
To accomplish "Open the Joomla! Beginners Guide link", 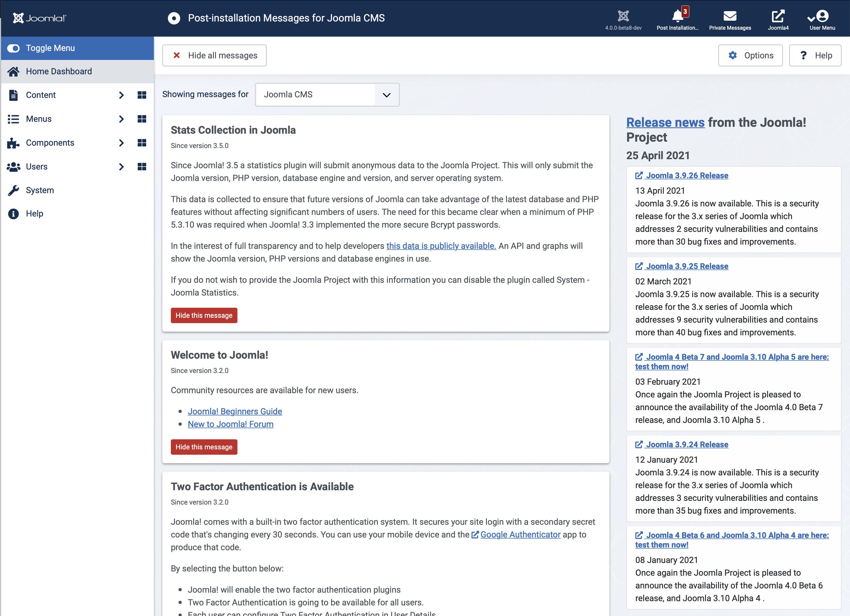I will coord(235,411).
